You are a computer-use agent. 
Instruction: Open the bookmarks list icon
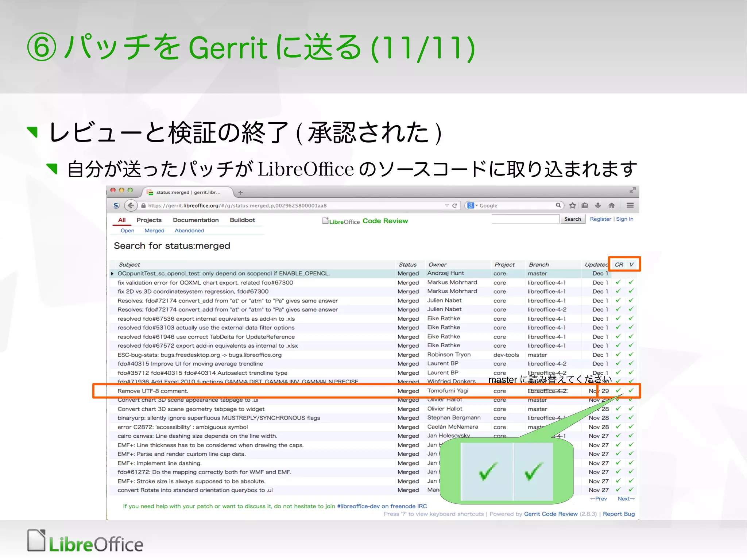[585, 205]
